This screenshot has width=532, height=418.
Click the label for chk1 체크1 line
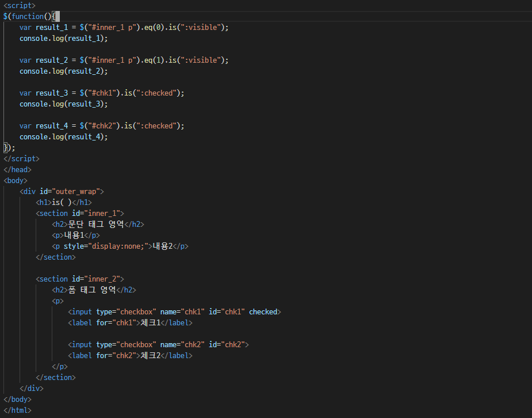[x=131, y=322]
